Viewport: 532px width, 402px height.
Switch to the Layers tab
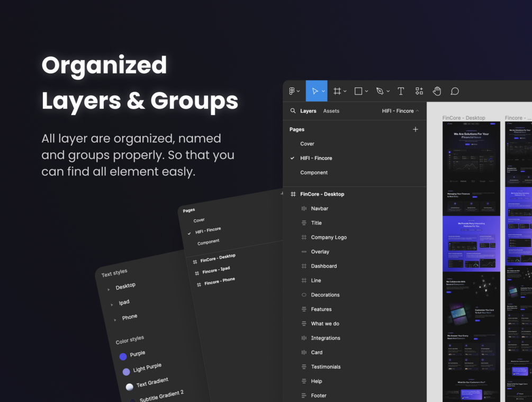(x=308, y=111)
